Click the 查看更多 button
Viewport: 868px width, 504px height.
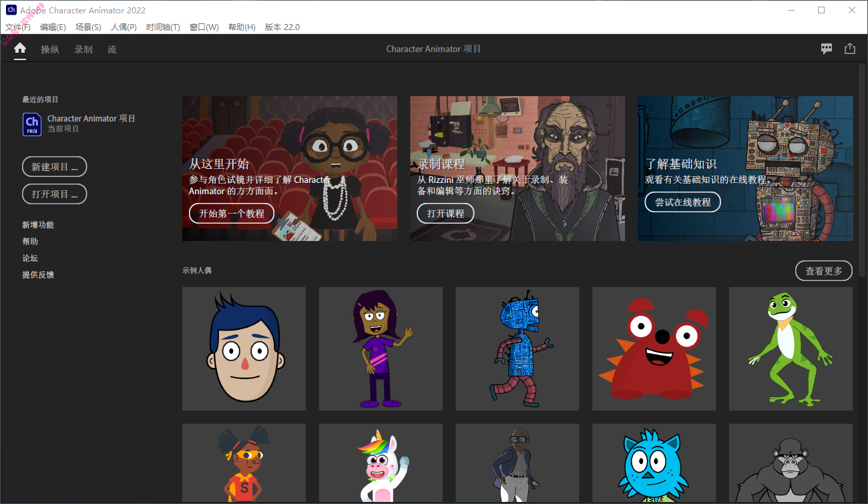(824, 271)
